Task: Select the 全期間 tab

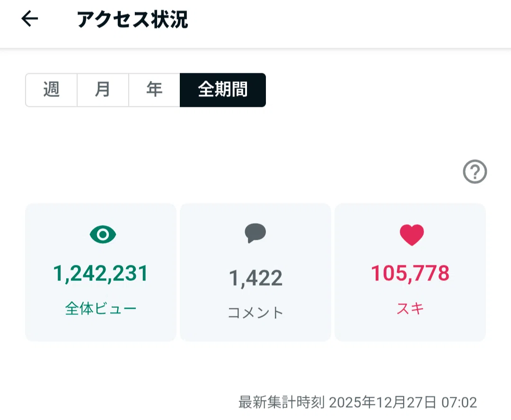Action: tap(223, 90)
